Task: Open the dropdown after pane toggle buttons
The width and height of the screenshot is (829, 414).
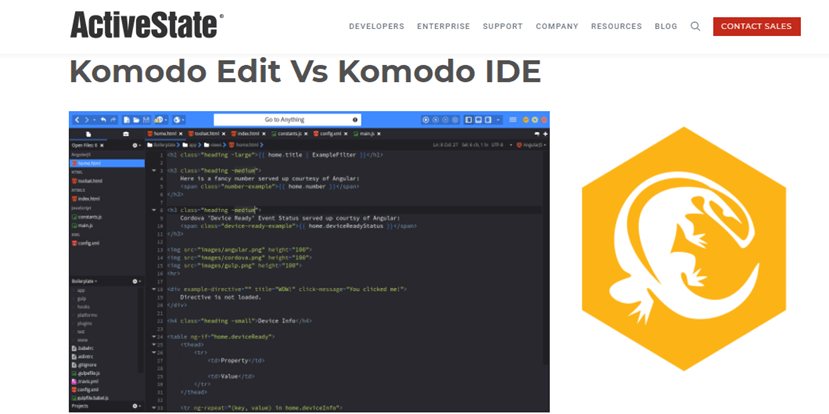Action: [498, 120]
